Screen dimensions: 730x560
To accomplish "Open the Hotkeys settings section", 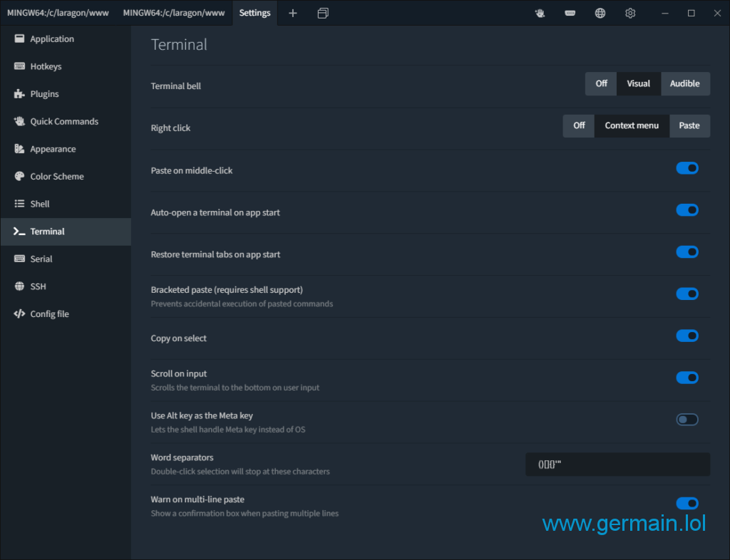I will (46, 66).
